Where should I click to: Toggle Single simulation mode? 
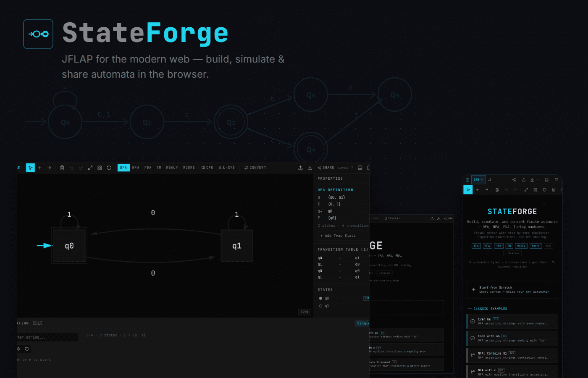(x=362, y=323)
